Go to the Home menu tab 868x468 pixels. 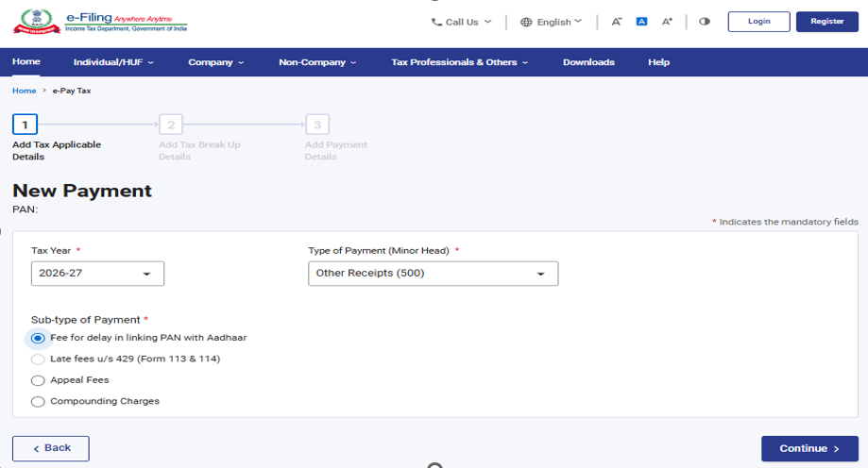[x=26, y=62]
